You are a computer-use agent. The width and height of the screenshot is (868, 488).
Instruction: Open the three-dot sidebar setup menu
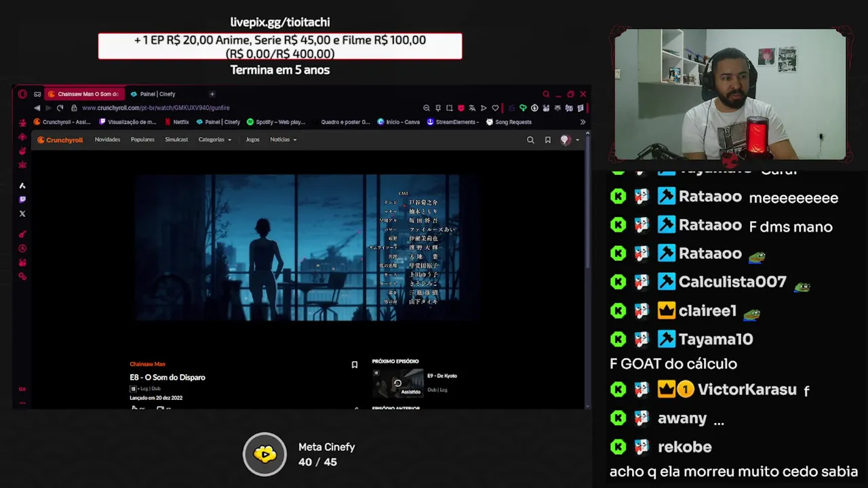point(22,403)
